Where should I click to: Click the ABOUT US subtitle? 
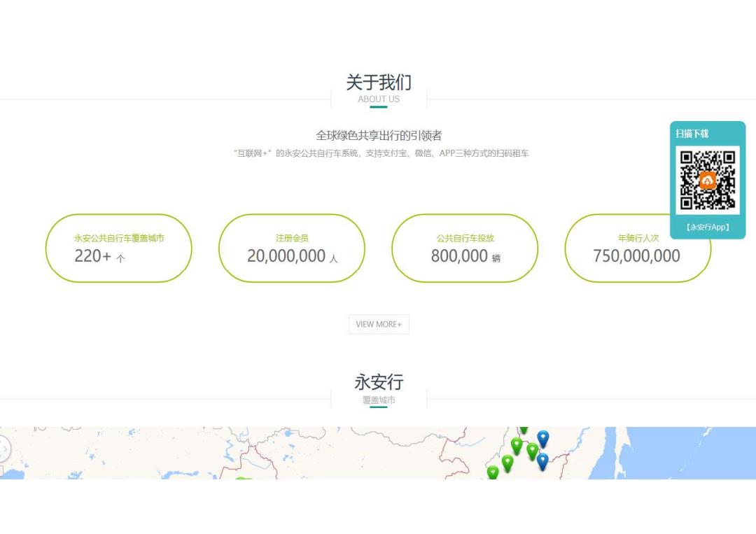click(x=379, y=99)
